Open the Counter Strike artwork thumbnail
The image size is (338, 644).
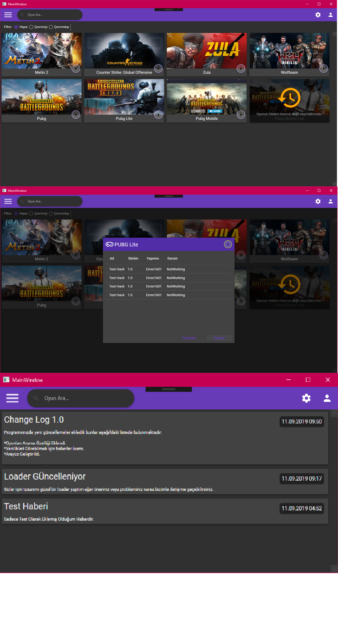[124, 51]
